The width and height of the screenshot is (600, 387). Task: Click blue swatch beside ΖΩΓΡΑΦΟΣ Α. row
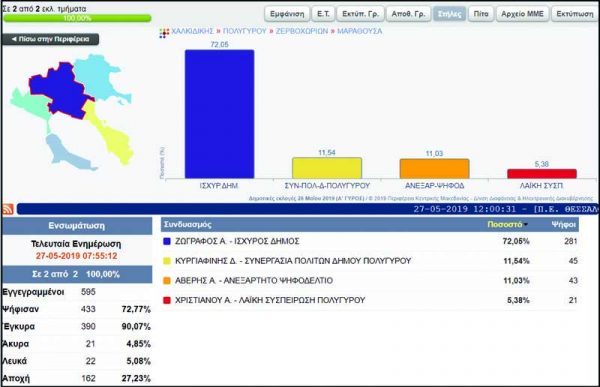(x=167, y=242)
